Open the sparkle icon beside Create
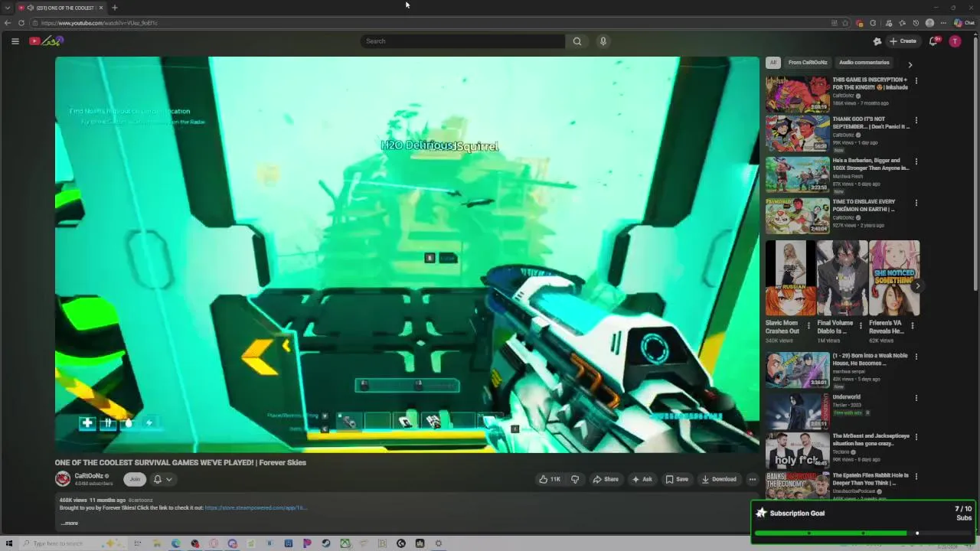This screenshot has width=980, height=551. point(877,41)
